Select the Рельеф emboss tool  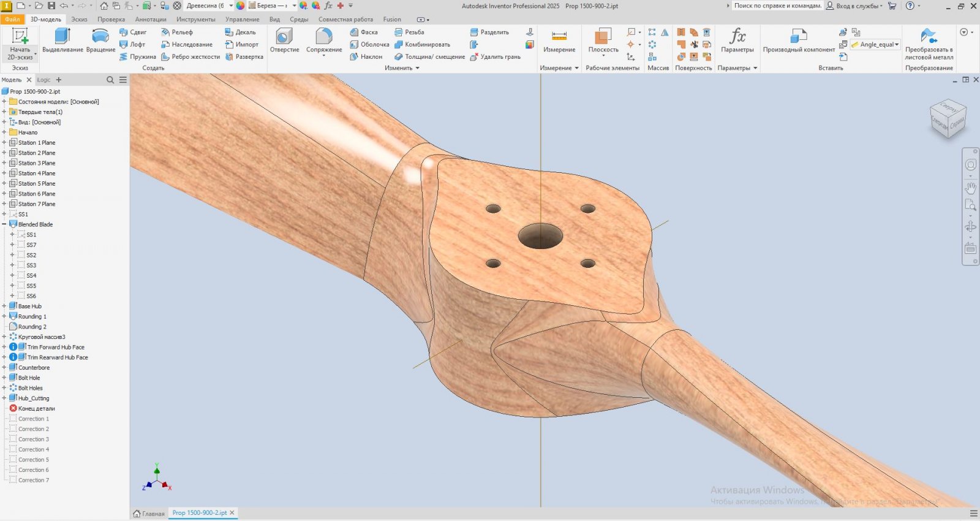point(177,32)
